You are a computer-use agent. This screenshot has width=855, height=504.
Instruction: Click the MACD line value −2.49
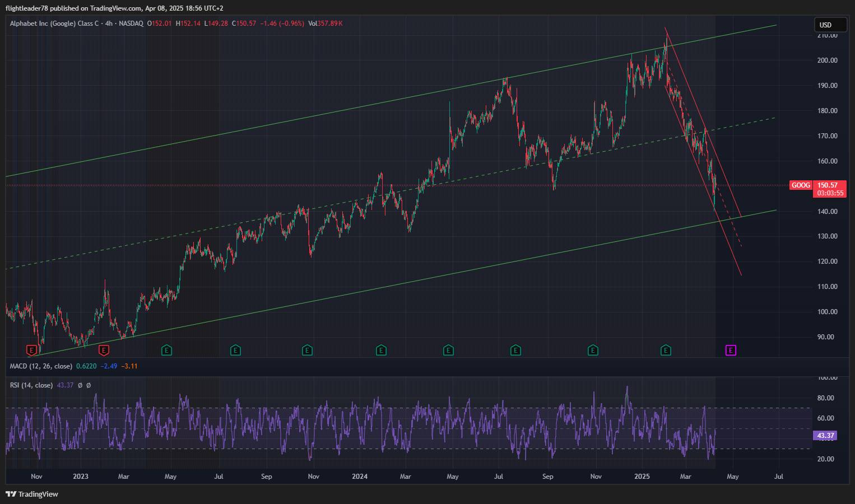pyautogui.click(x=109, y=366)
